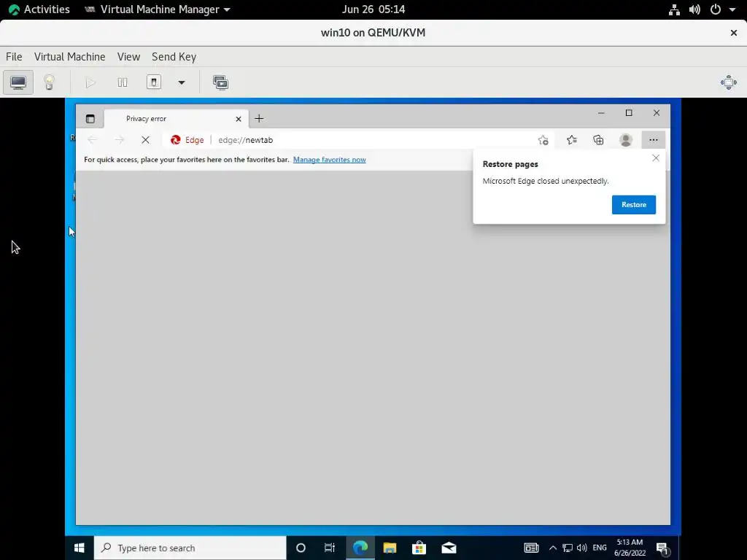
Task: Open the Windows taskbar clock
Action: click(630, 548)
